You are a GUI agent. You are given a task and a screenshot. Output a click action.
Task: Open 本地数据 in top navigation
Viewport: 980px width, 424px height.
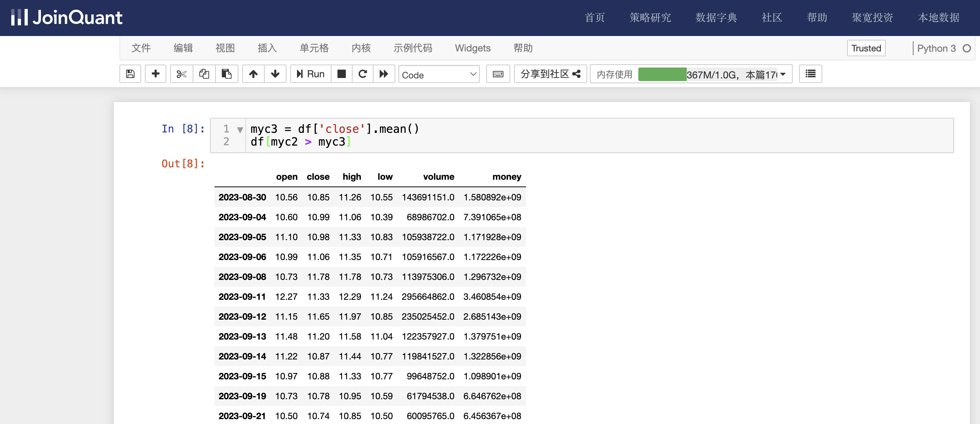click(939, 18)
